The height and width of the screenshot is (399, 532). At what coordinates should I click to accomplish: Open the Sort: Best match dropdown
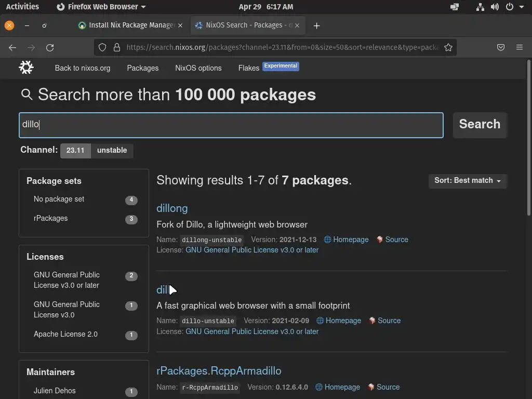pos(468,181)
